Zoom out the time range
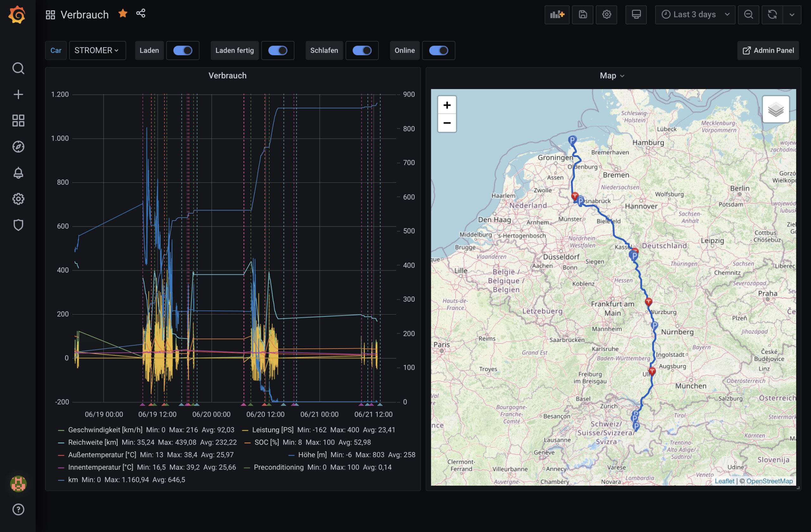The image size is (811, 532). [x=748, y=15]
